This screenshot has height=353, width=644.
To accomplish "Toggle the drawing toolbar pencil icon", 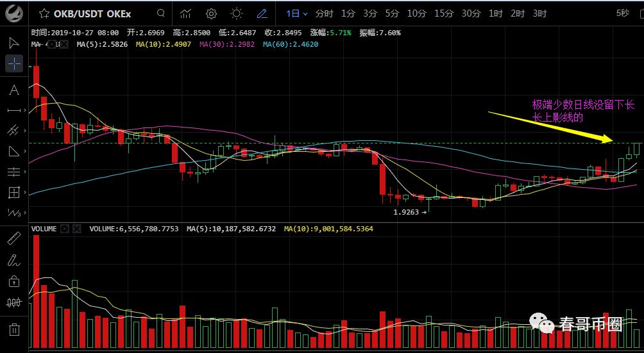I will [262, 13].
